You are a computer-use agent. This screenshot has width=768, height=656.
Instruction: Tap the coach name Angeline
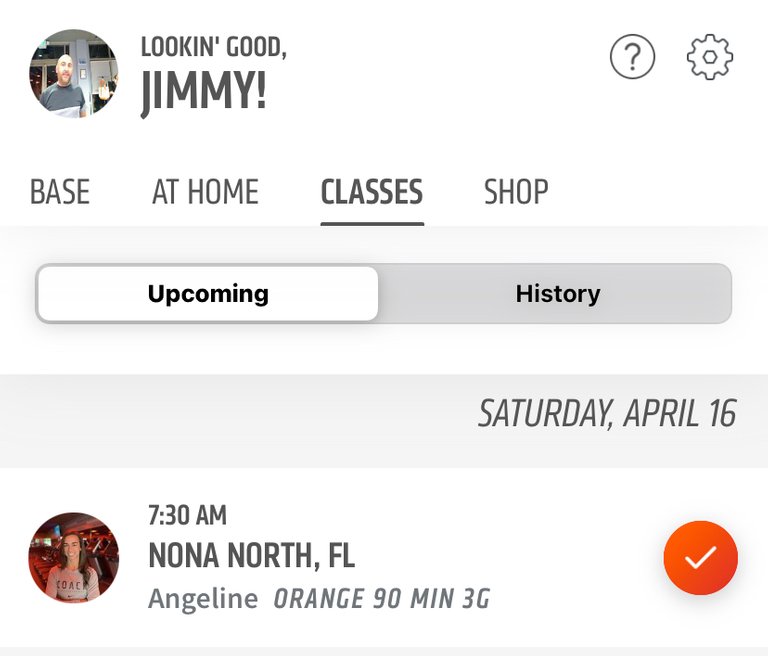point(202,599)
